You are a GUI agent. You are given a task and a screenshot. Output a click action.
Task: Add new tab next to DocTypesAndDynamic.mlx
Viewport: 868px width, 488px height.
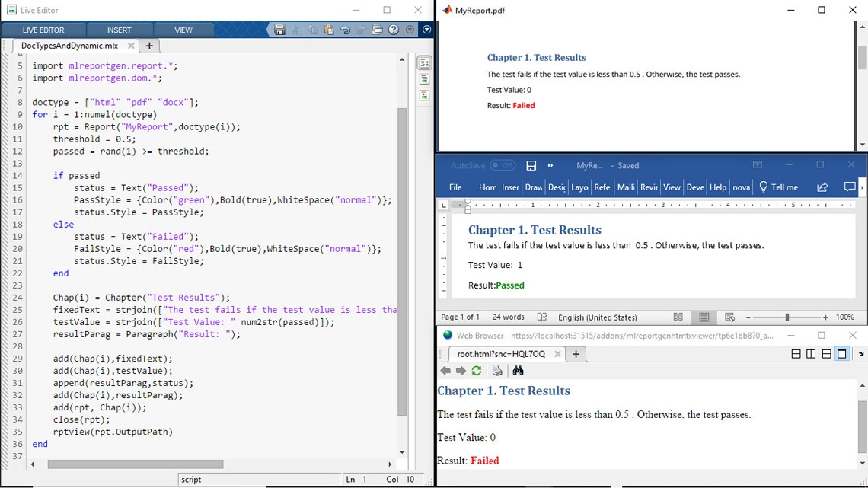coord(149,46)
